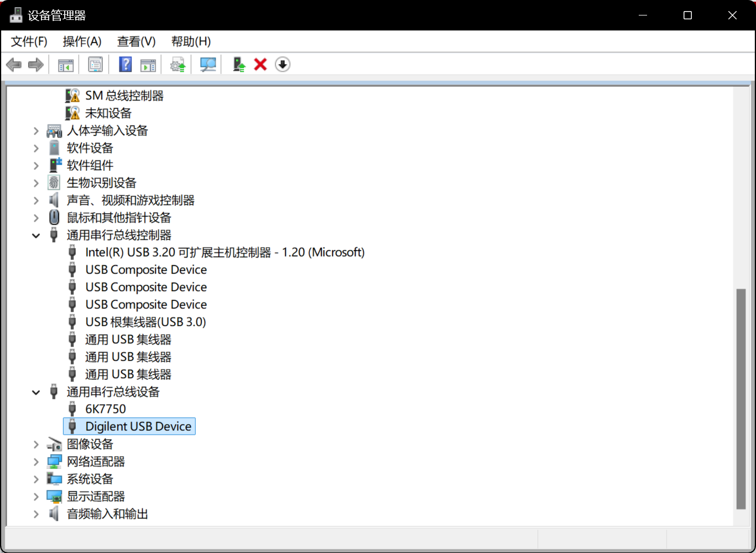756x553 pixels.
Task: Collapse the 通用串行总线控制器 category
Action: pos(36,236)
